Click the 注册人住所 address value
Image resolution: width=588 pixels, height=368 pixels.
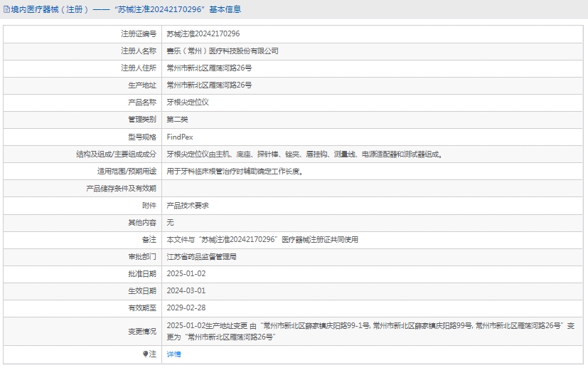208,68
